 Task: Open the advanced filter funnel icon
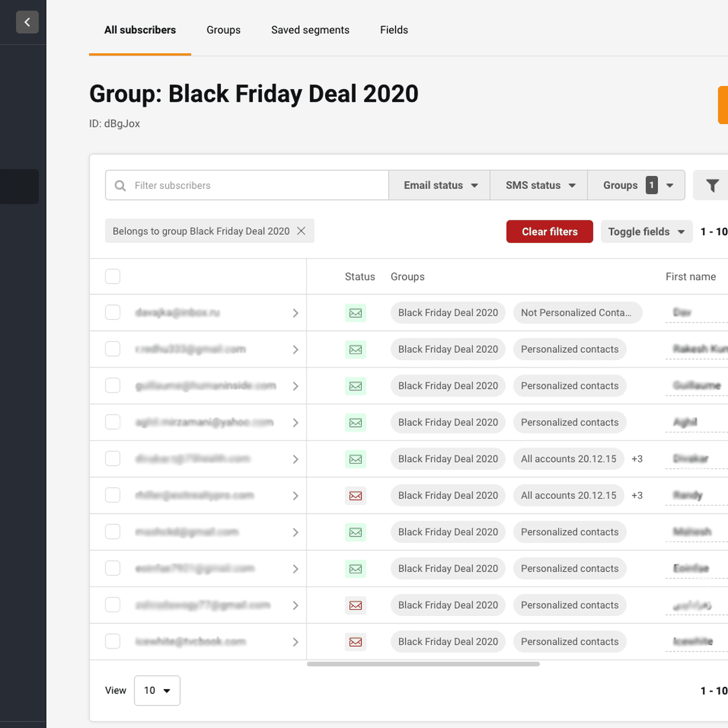(x=712, y=185)
